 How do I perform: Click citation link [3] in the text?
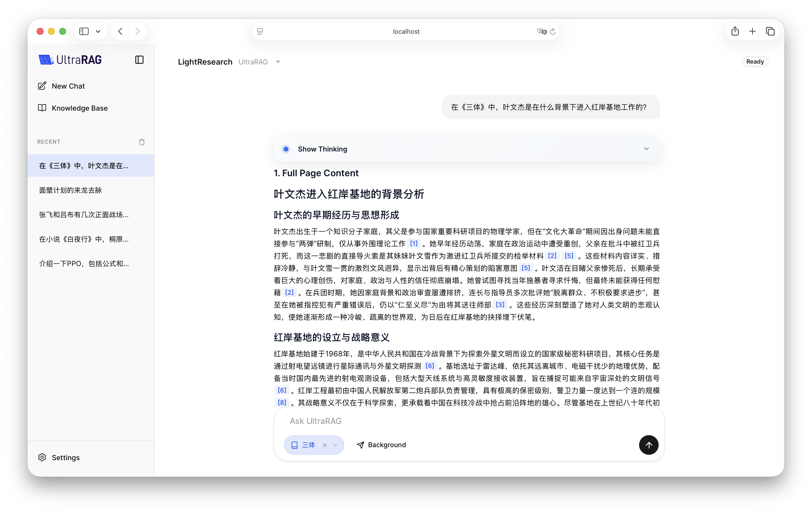(500, 304)
